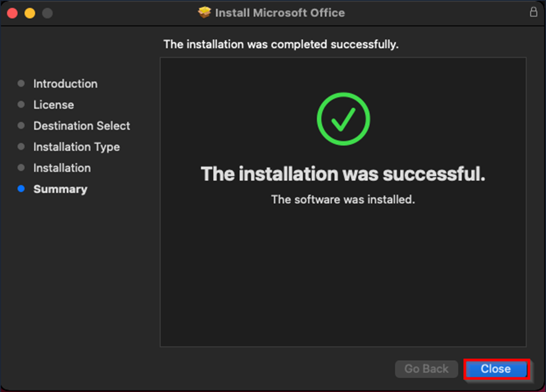Select the Installation Type step

[x=77, y=147]
